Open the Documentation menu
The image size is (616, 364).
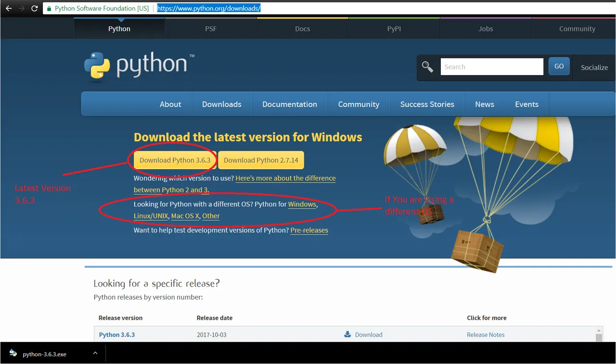point(290,104)
